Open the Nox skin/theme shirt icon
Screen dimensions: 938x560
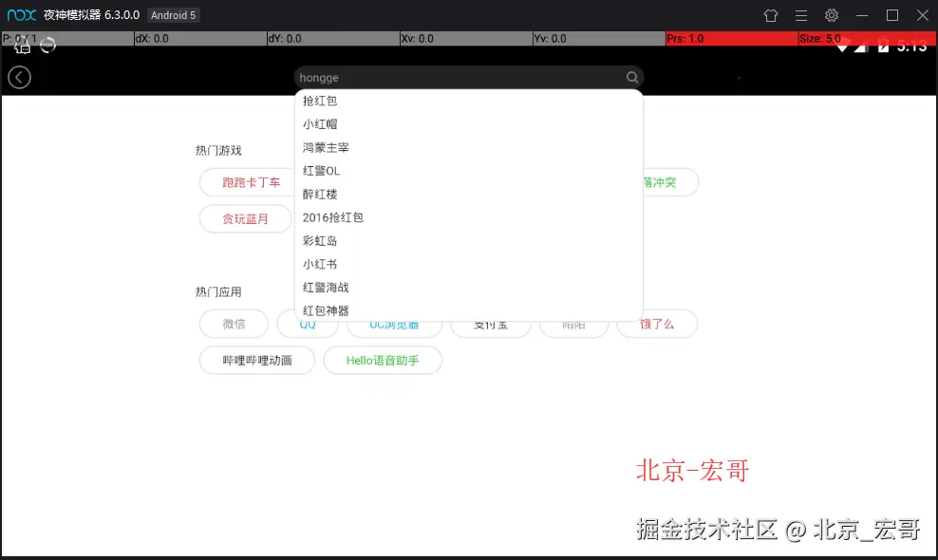771,15
